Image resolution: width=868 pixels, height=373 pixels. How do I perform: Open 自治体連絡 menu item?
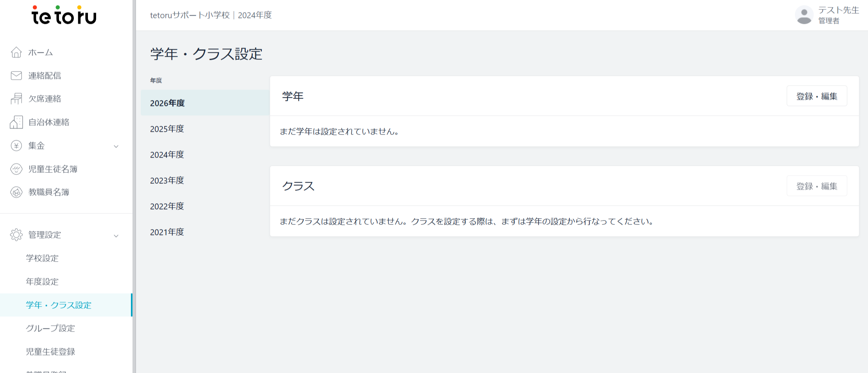49,122
